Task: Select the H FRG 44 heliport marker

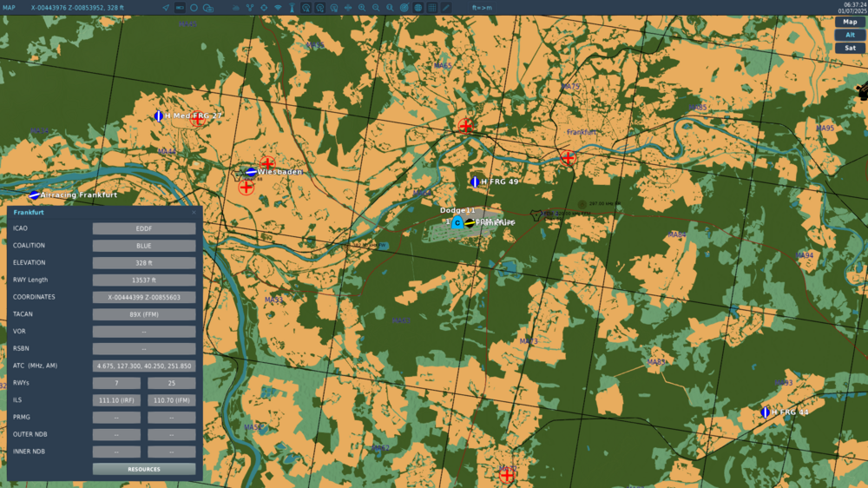Action: 765,412
